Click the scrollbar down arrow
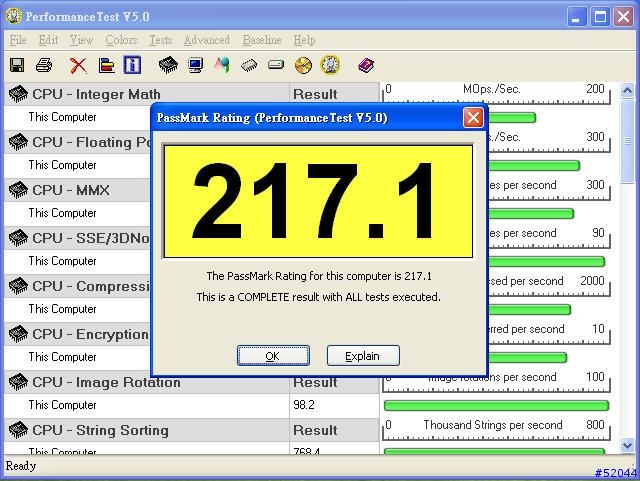The image size is (640, 481). (627, 445)
